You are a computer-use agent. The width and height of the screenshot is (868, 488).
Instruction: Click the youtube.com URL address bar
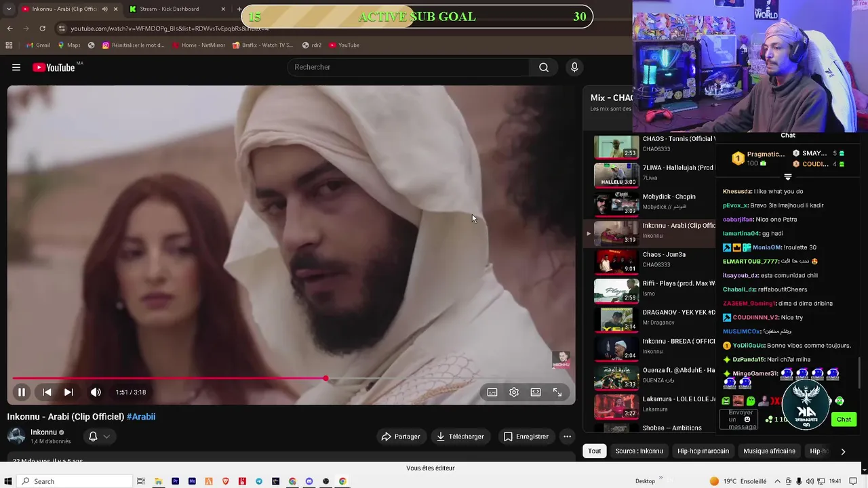pos(170,28)
